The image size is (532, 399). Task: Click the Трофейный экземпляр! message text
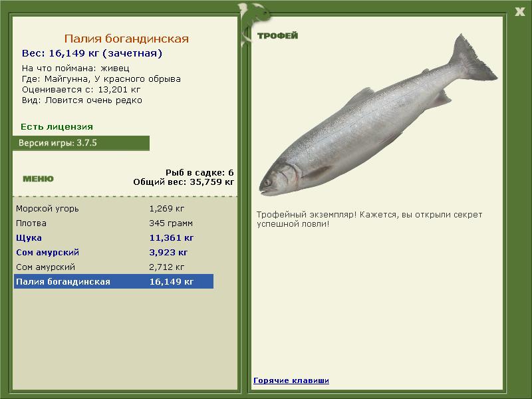tap(369, 219)
